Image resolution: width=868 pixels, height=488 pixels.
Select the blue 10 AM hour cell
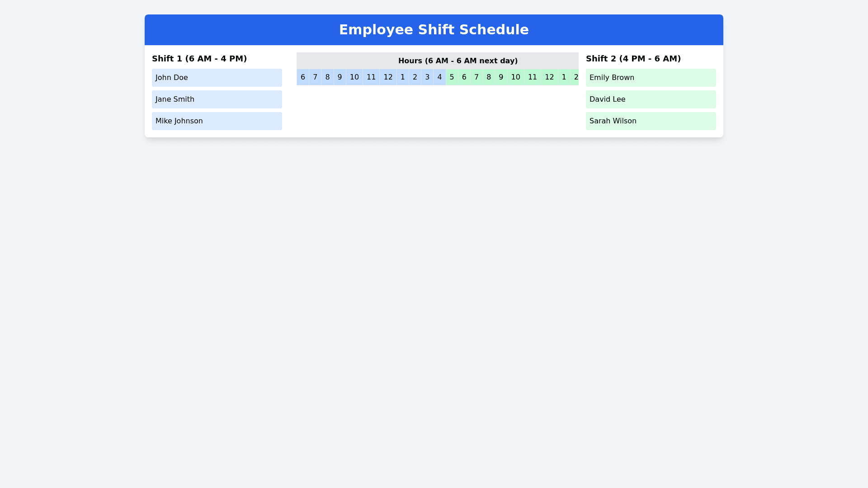point(354,77)
